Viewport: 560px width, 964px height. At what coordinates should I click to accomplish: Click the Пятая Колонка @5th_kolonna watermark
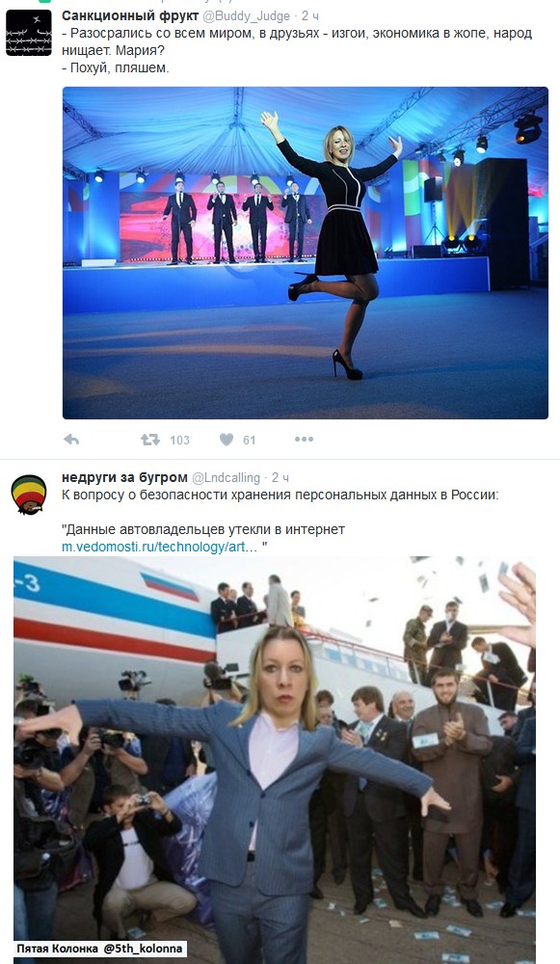pyautogui.click(x=99, y=949)
